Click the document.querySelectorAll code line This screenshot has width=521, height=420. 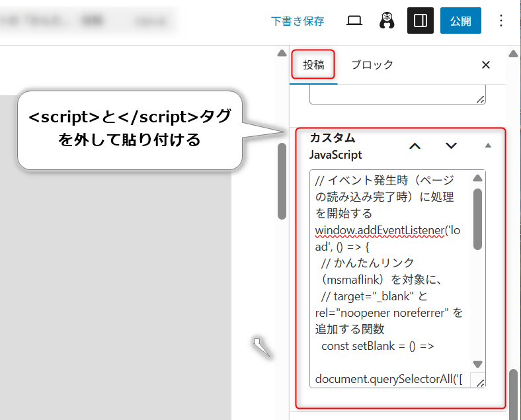coord(388,379)
